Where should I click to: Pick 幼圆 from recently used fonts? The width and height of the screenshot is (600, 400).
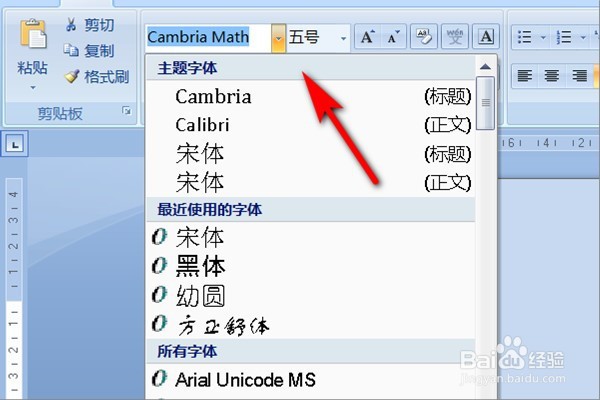coord(310,295)
